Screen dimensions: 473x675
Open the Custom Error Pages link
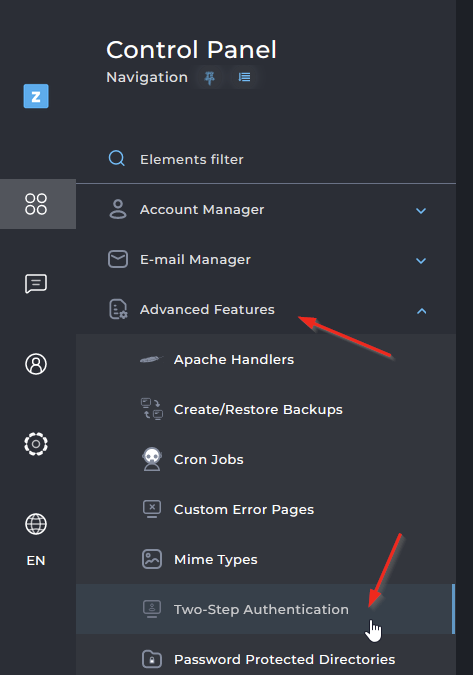click(244, 510)
